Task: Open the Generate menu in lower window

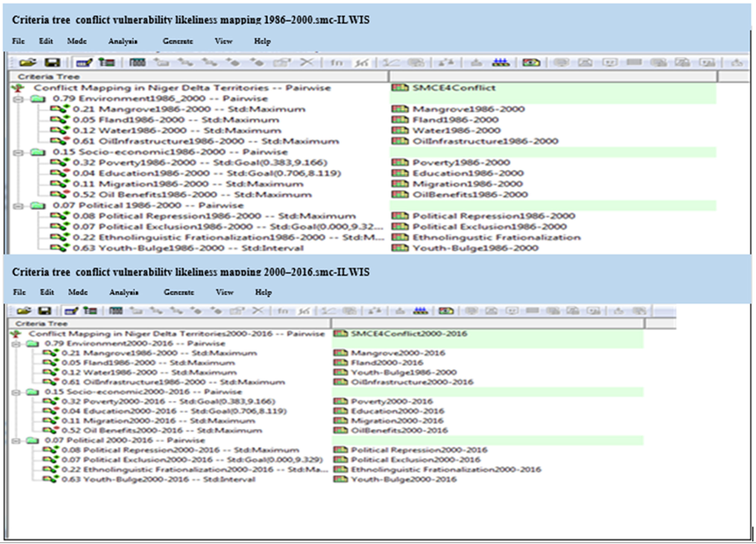Action: point(179,292)
